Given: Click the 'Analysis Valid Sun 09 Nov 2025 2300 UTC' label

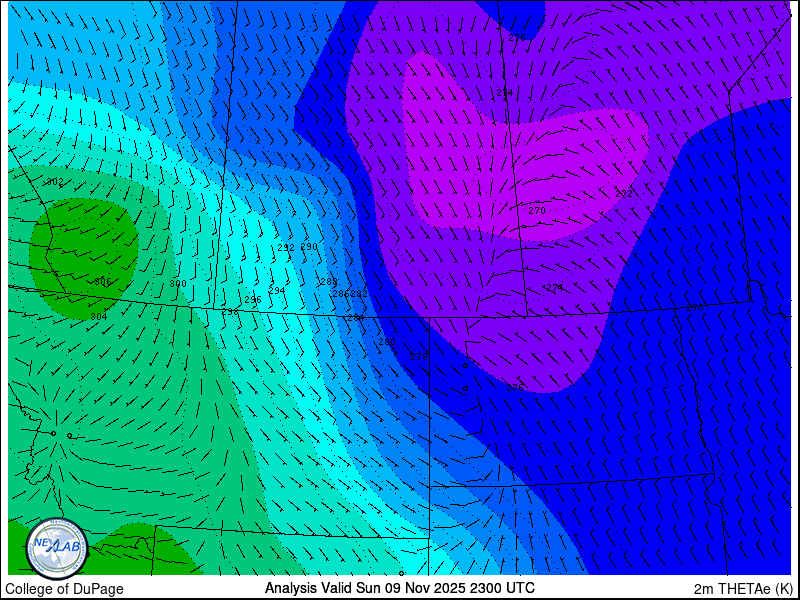Looking at the screenshot, I should (x=399, y=588).
